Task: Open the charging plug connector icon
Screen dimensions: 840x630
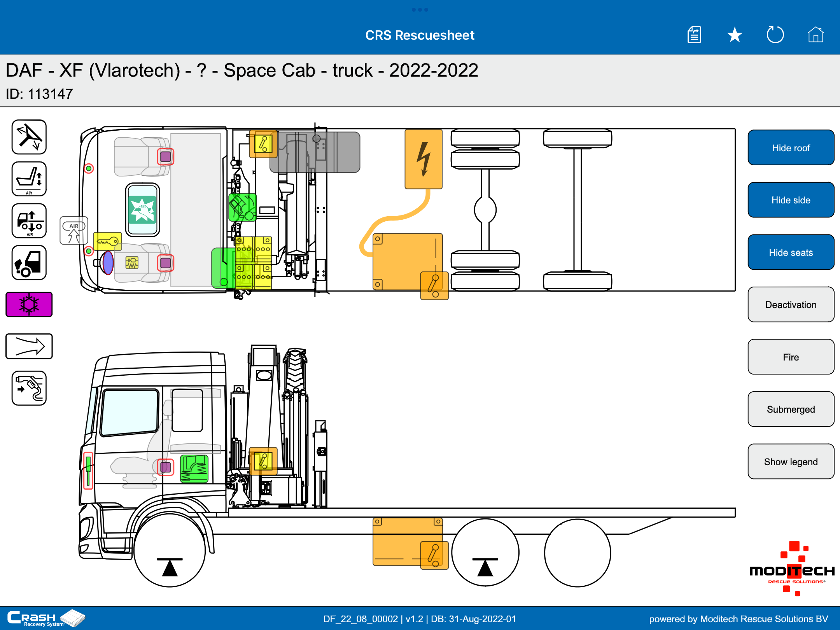Action: 29,388
